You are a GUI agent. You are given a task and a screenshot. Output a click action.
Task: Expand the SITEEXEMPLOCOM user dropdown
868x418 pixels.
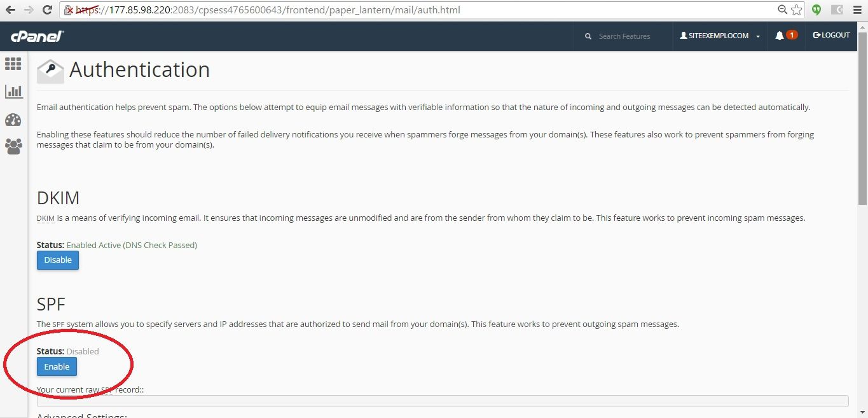pyautogui.click(x=720, y=36)
